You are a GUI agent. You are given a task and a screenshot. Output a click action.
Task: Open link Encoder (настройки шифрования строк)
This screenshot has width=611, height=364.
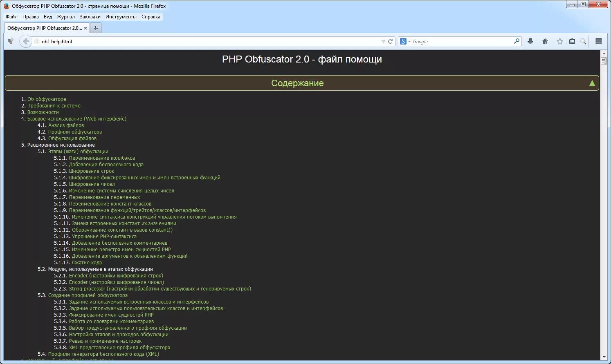tap(116, 276)
